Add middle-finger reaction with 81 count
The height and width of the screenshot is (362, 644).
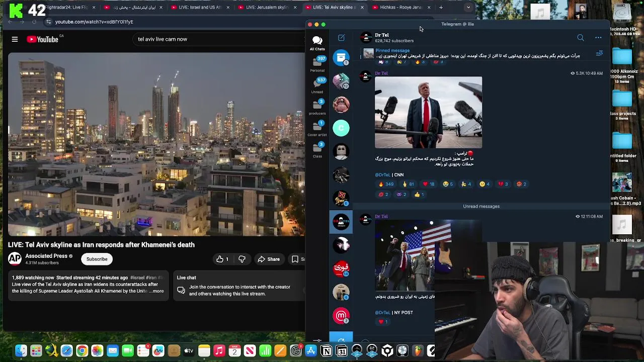pos(408,184)
